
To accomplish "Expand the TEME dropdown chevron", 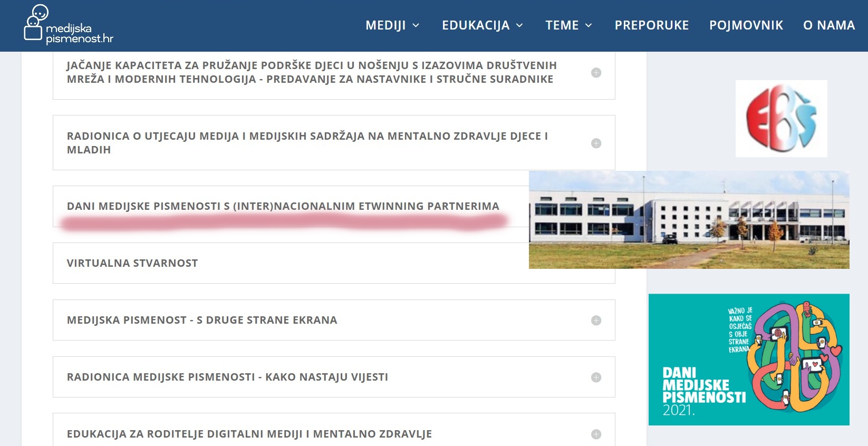I will (589, 25).
